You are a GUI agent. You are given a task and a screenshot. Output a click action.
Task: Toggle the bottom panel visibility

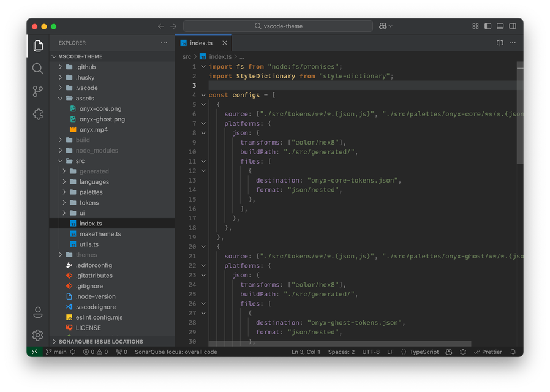[500, 26]
